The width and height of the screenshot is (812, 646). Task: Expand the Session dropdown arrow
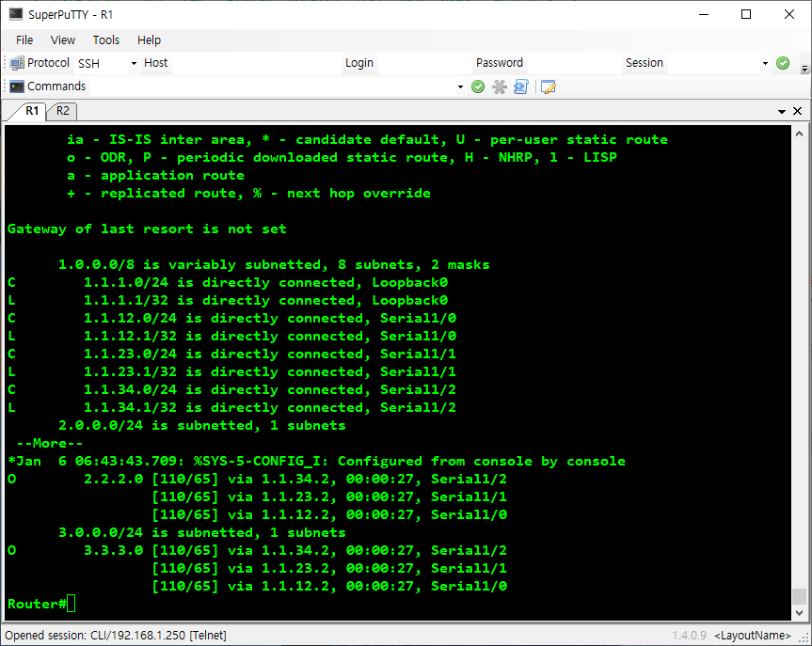click(x=765, y=63)
